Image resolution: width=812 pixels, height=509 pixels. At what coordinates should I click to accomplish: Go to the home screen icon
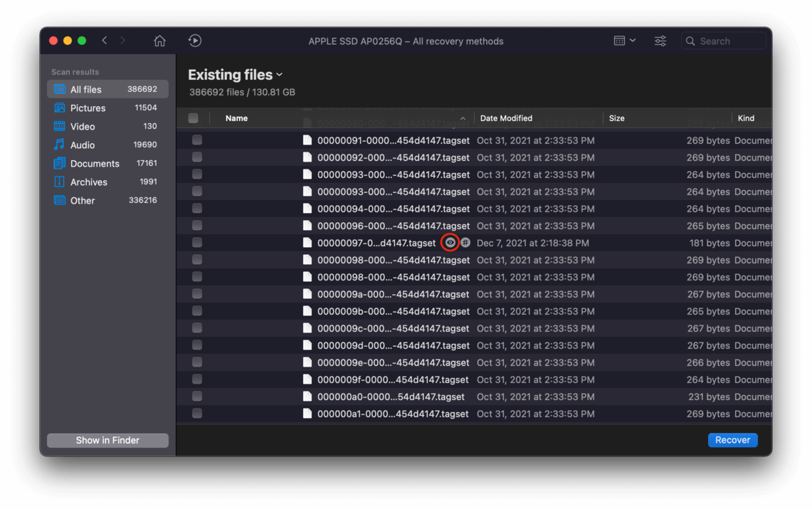pos(159,41)
